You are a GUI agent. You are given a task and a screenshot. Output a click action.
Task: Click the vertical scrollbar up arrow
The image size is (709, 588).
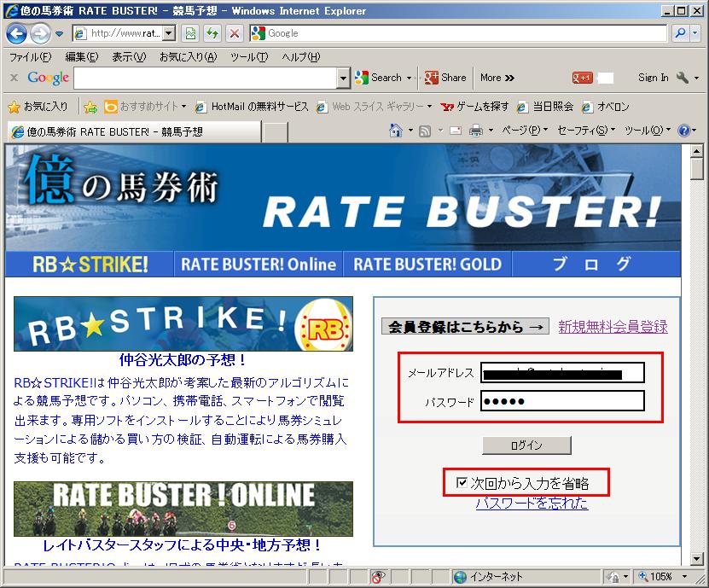(x=697, y=151)
